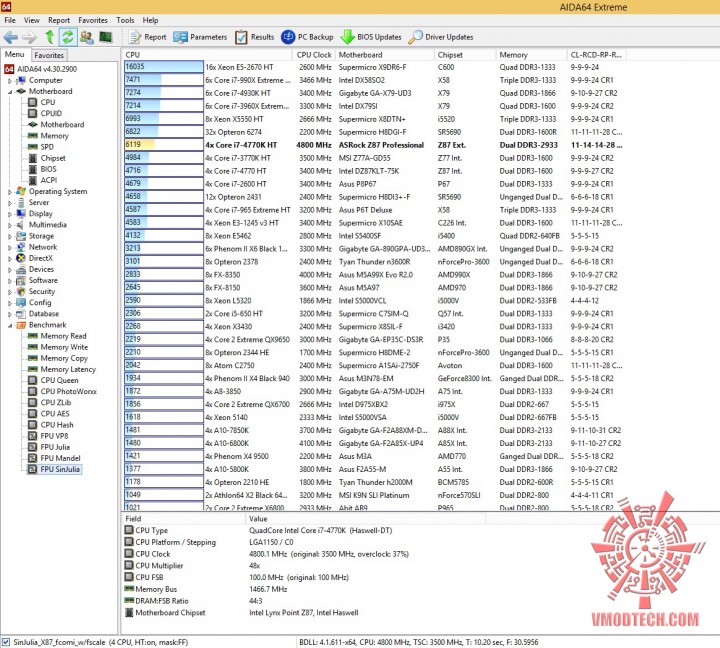
Task: Click the Forward arrow toolbar icon
Action: tap(29, 37)
